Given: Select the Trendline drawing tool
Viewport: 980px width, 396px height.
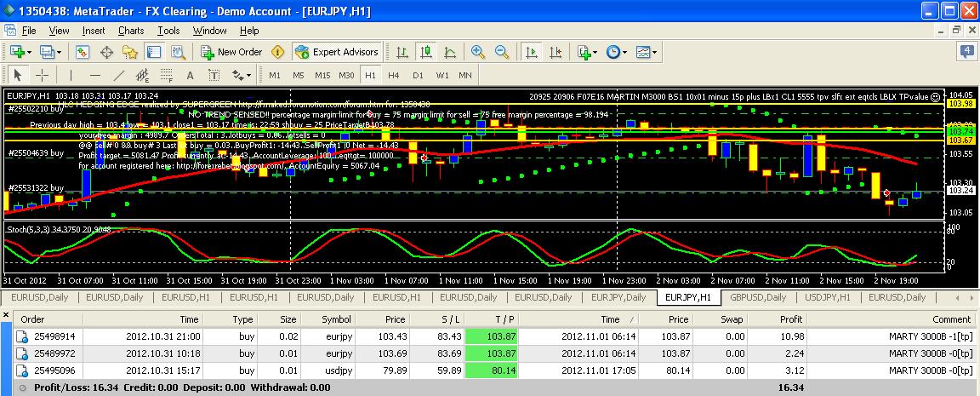Looking at the screenshot, I should click(119, 75).
